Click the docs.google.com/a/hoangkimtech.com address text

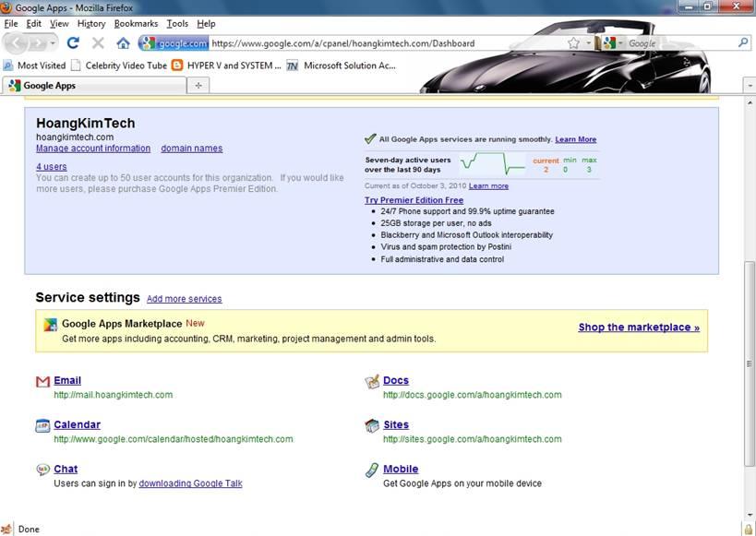tap(473, 395)
